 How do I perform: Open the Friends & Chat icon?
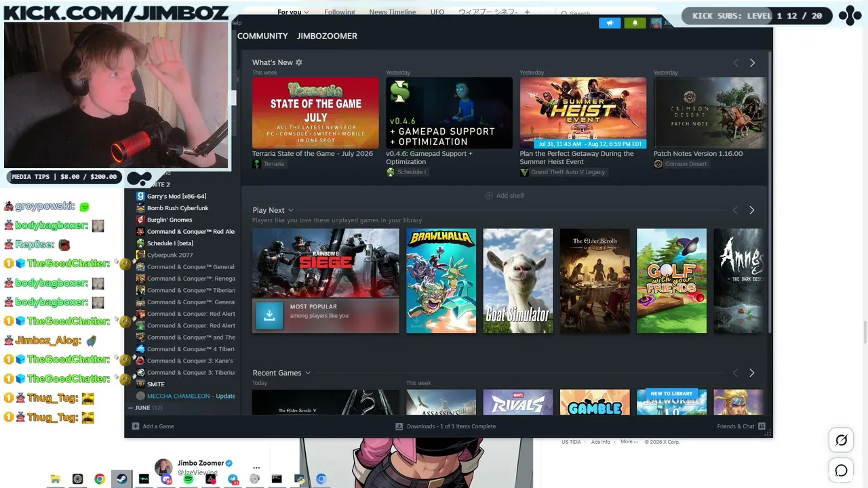tap(762, 426)
